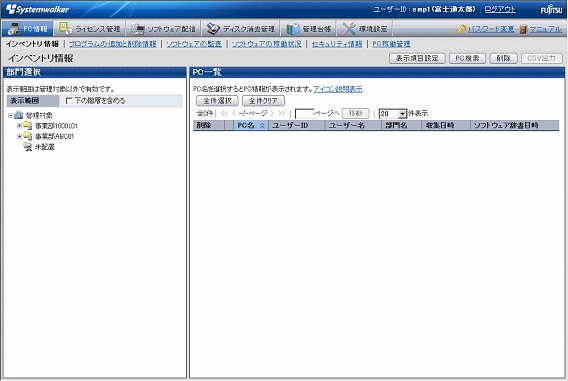Expand the 事業部1000L01 node
The width and height of the screenshot is (568, 381).
[19, 126]
